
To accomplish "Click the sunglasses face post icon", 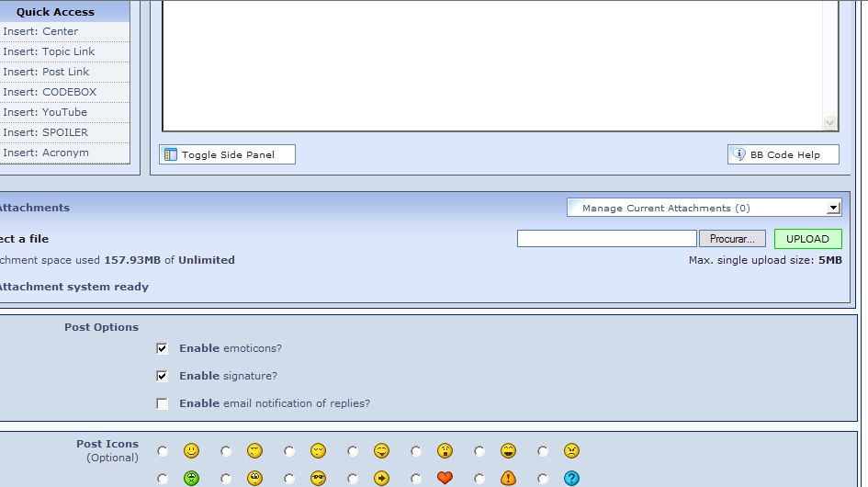I will [318, 478].
